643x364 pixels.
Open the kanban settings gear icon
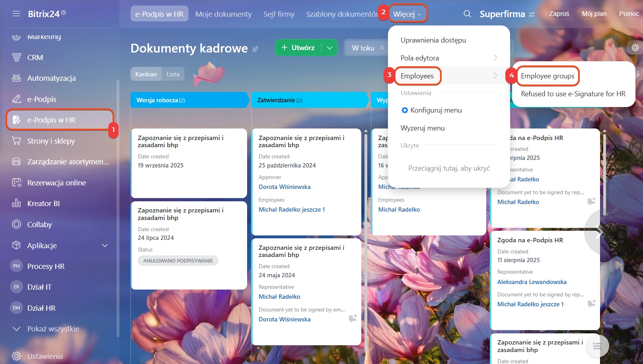635,48
